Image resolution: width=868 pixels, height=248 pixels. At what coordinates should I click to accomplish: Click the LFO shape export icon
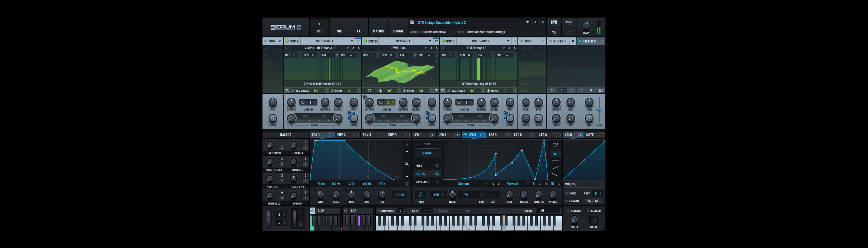tap(555, 145)
